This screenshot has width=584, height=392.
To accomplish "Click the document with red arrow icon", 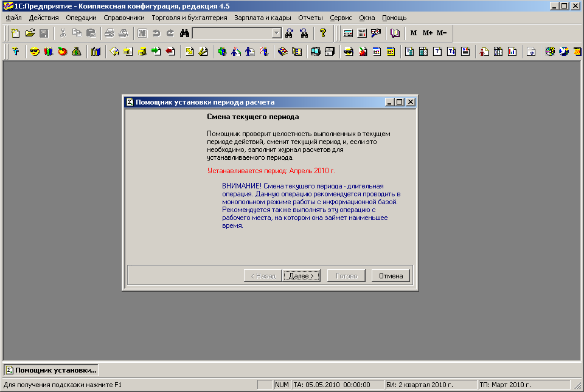I will click(170, 52).
